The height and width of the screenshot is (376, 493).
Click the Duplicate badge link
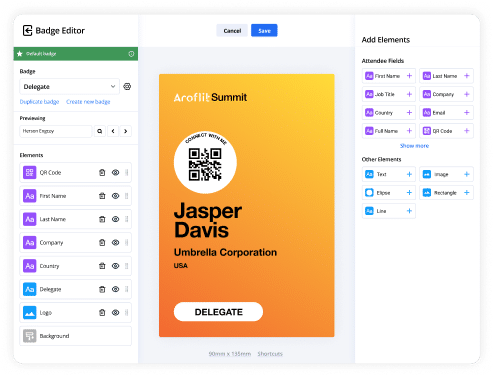pyautogui.click(x=39, y=102)
